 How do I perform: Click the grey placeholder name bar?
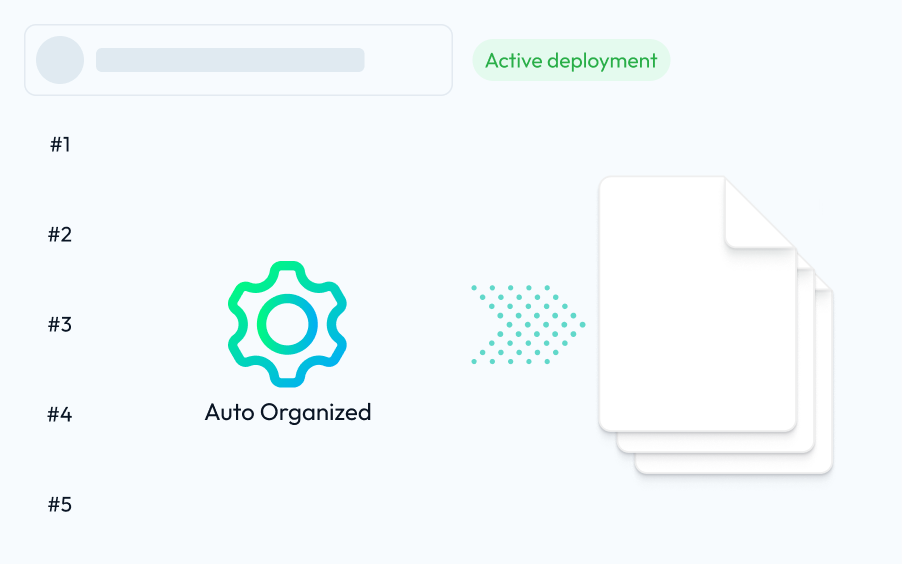(230, 60)
